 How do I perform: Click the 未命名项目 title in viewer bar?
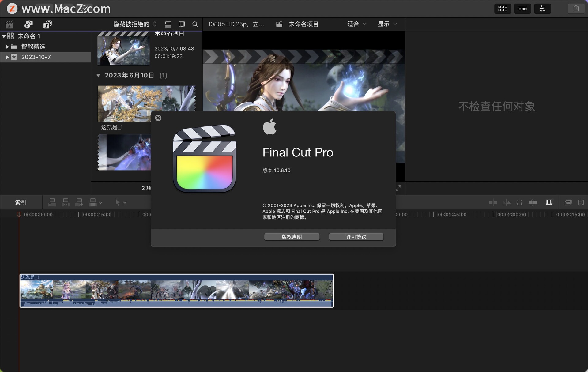(303, 24)
